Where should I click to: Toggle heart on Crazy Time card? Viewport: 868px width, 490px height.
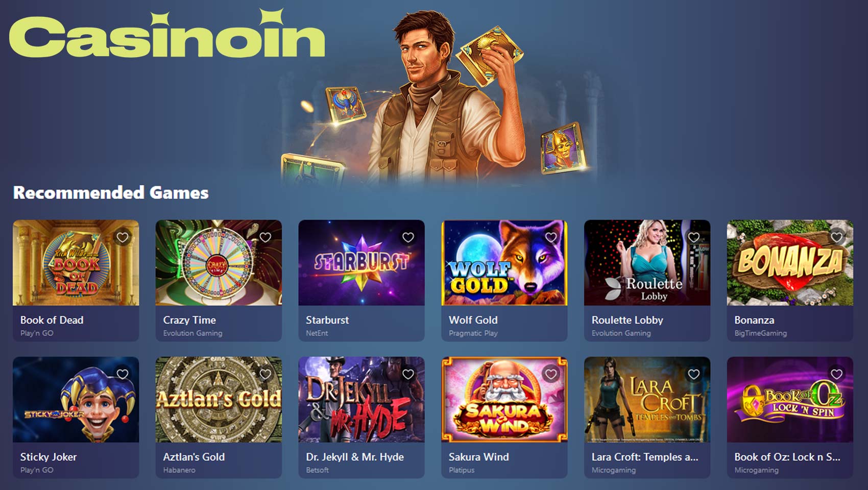266,237
